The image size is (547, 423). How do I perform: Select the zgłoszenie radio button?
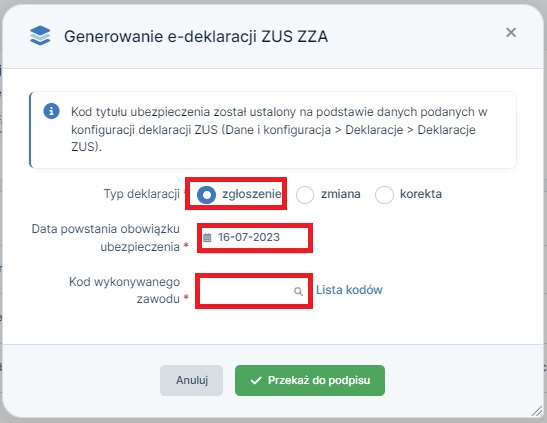coord(206,195)
